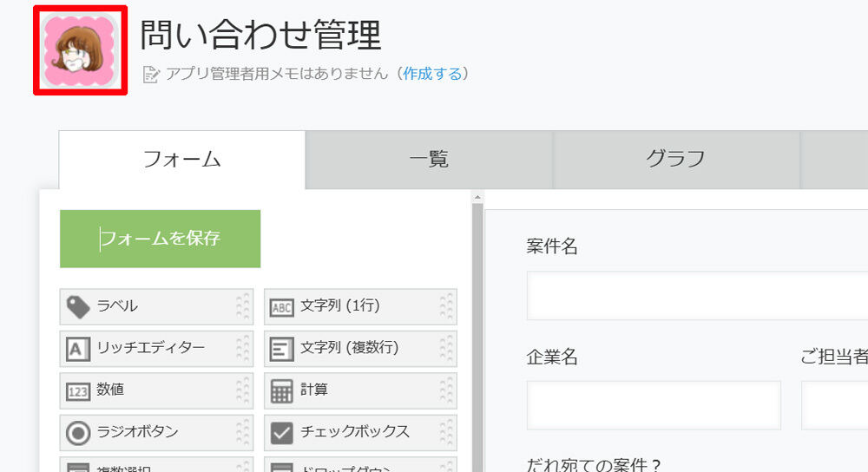Click the リッチエディター drag handle grip
The width and height of the screenshot is (868, 472).
point(242,349)
